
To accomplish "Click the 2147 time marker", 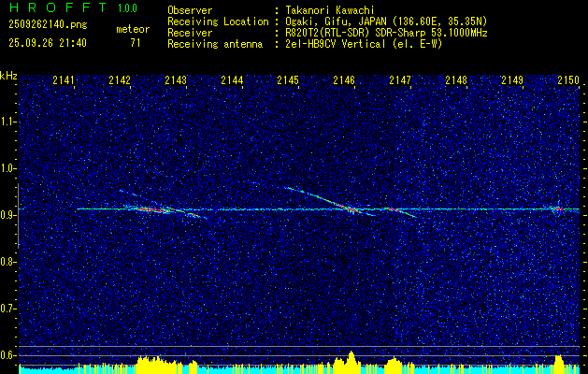I will [400, 80].
